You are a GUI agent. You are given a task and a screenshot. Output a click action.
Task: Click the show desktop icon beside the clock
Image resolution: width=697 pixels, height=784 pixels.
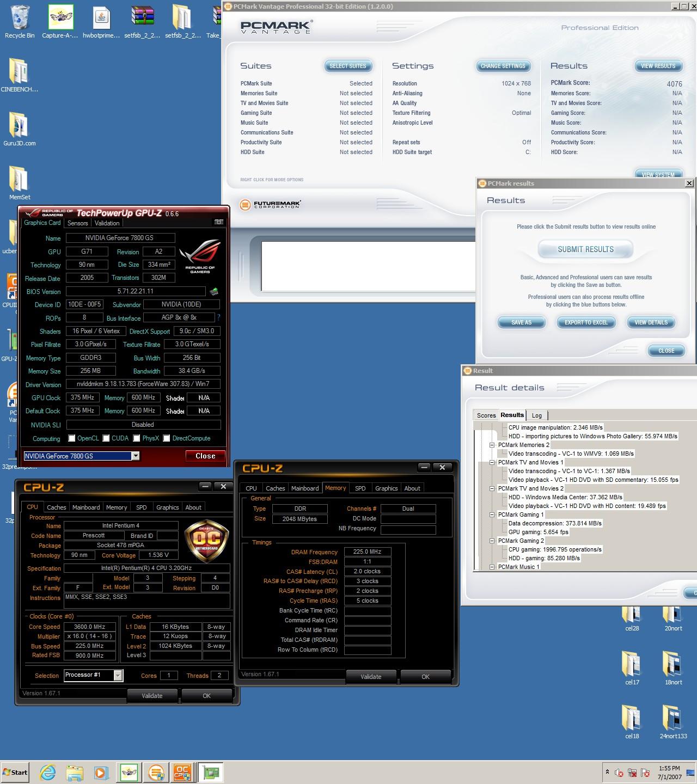[x=690, y=773]
